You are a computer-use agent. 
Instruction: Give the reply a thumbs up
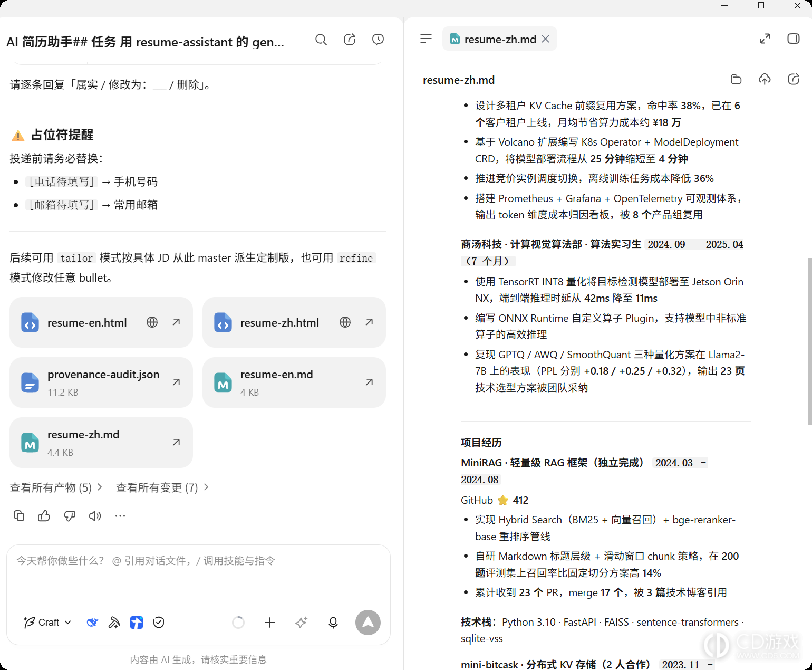click(44, 516)
